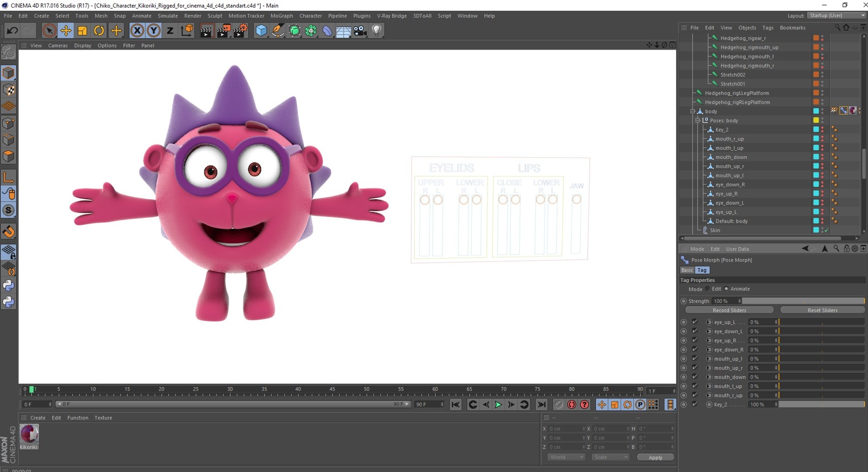Viewport: 868px width, 472px height.
Task: Click the Apply coordinates button
Action: pyautogui.click(x=655, y=458)
